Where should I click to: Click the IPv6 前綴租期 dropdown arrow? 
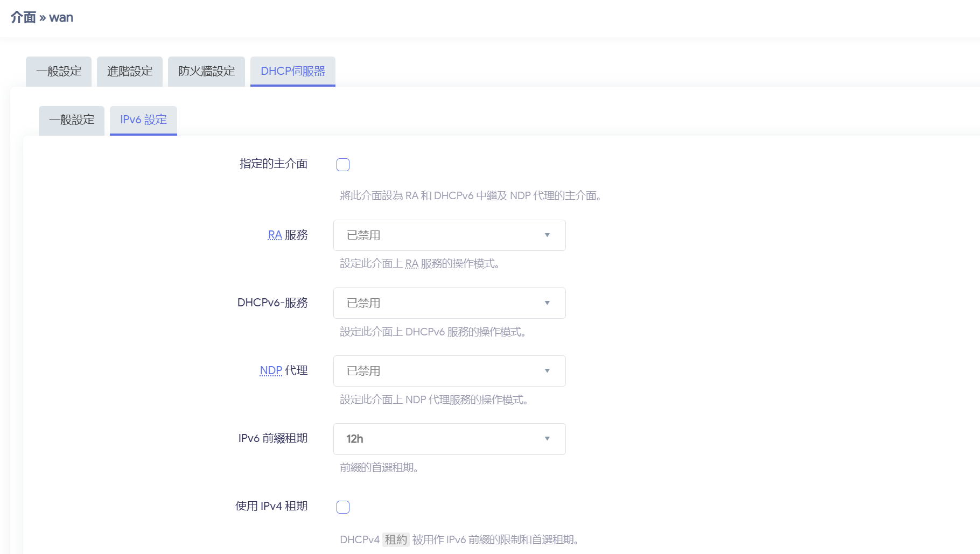click(x=547, y=439)
